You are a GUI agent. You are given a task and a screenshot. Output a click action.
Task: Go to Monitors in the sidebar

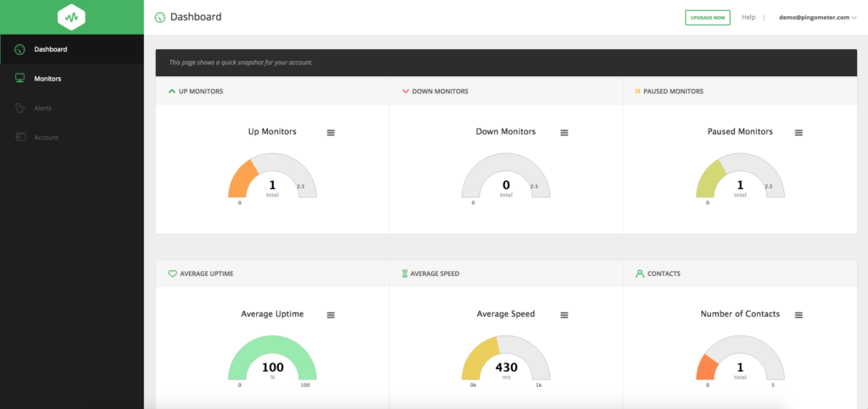pos(47,79)
